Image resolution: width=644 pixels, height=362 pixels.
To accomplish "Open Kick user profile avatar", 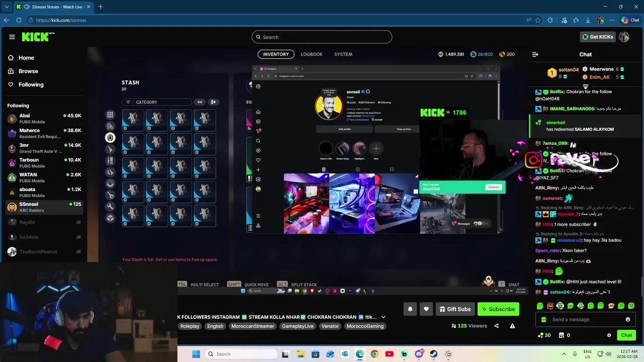I will (624, 37).
